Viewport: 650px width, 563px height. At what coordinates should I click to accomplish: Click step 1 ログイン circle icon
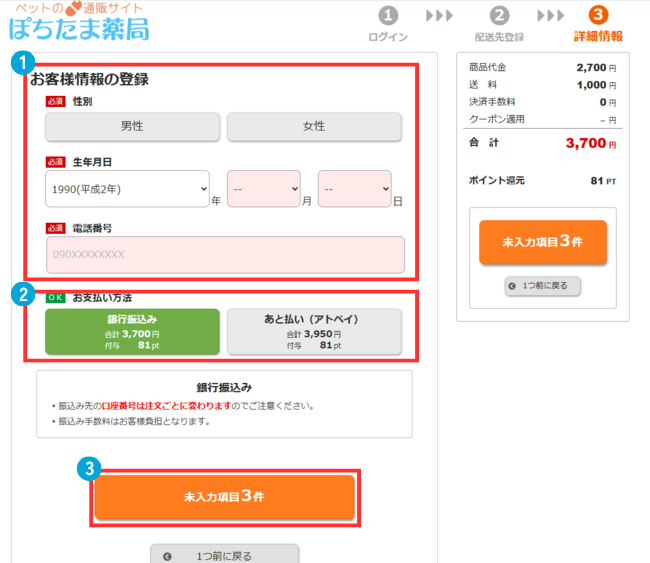pos(388,15)
